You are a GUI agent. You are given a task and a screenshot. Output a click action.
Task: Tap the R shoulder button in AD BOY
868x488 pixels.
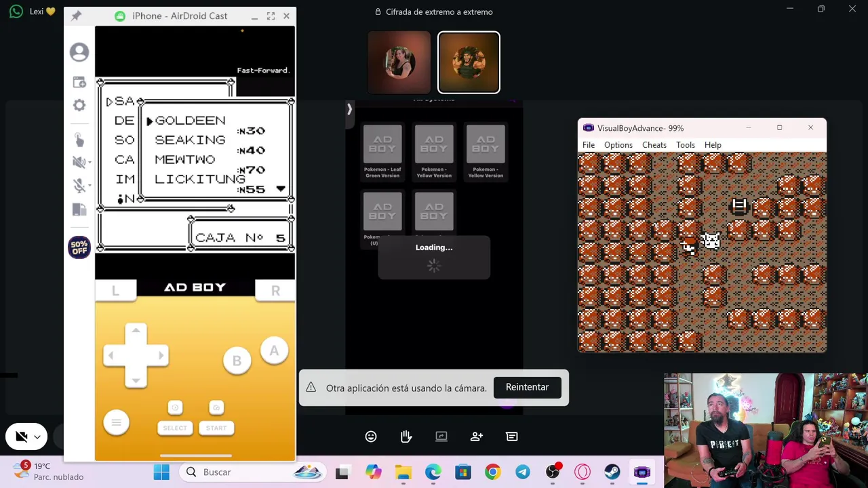click(x=275, y=290)
